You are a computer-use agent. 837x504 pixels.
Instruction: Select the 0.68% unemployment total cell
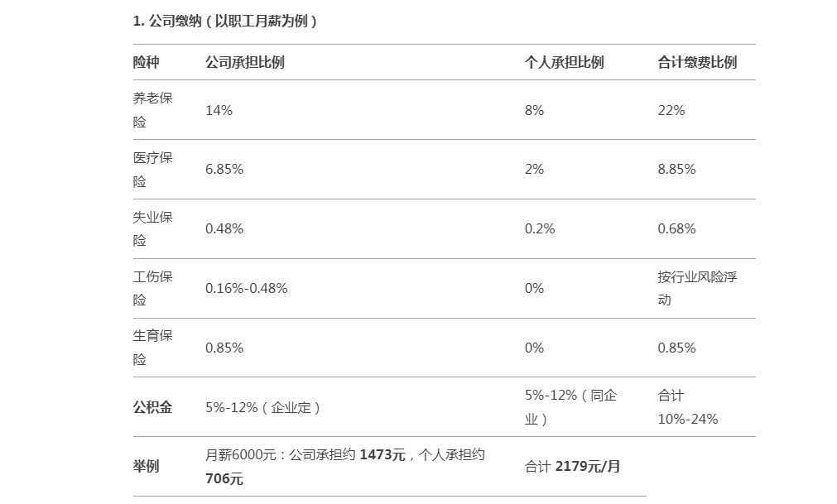tap(676, 228)
